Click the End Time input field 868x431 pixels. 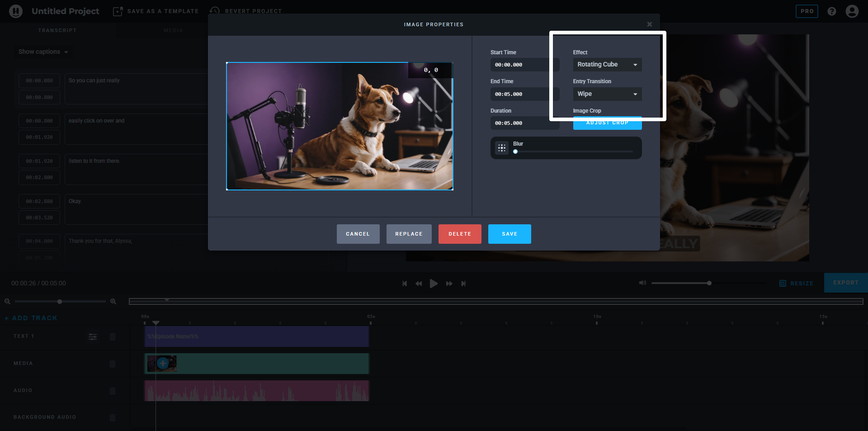click(x=525, y=94)
